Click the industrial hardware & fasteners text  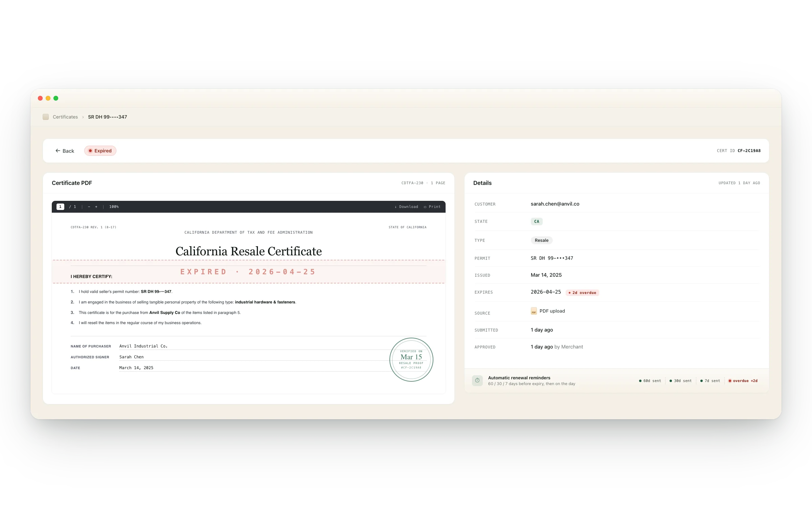265,302
